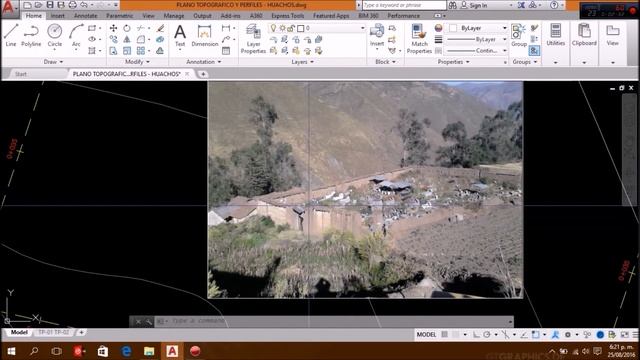Expand the Modify panel

[x=137, y=62]
